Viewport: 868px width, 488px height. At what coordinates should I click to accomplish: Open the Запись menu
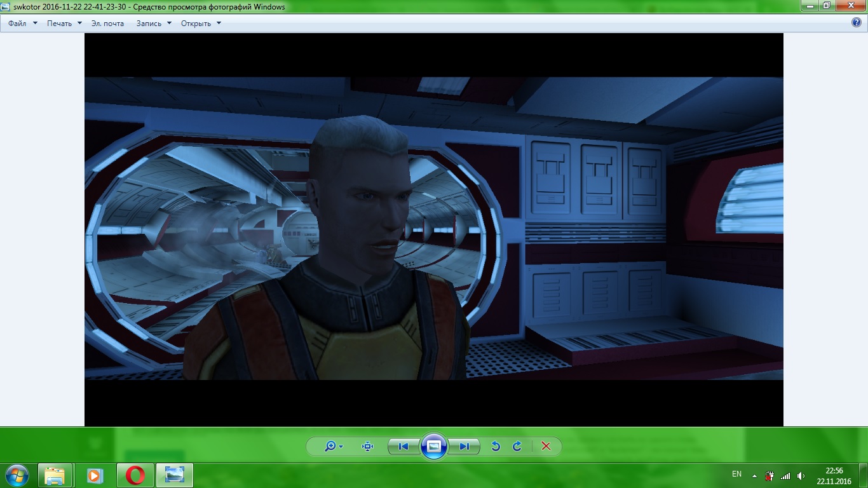(x=149, y=24)
